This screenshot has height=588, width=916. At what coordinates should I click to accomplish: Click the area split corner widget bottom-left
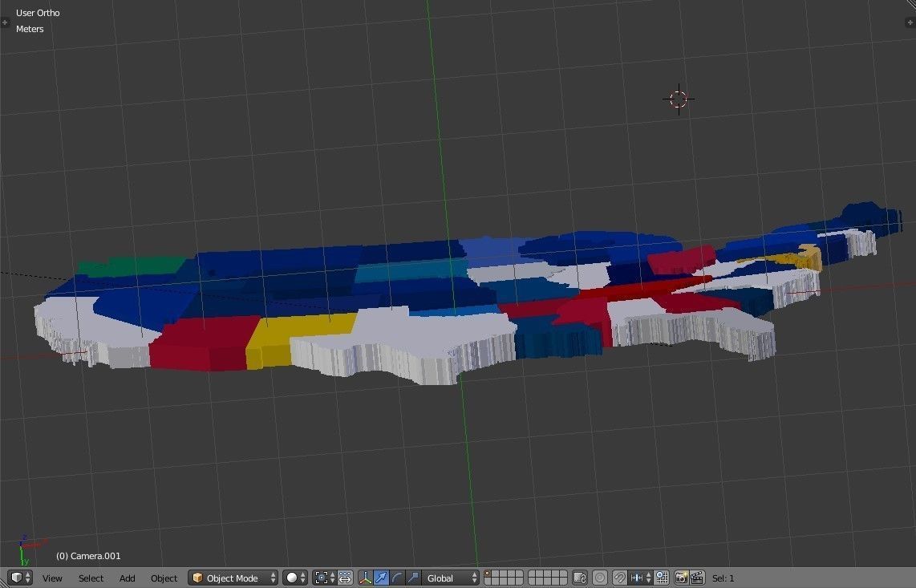pyautogui.click(x=3, y=582)
